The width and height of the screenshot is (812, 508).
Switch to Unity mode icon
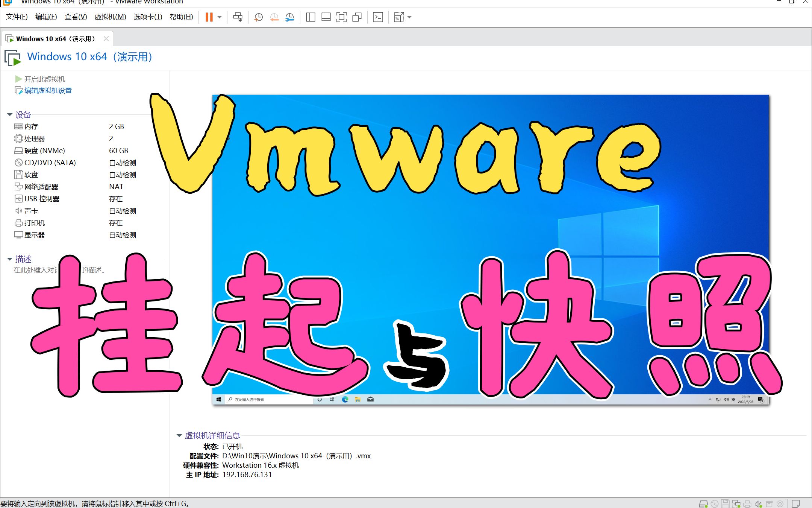pos(357,17)
